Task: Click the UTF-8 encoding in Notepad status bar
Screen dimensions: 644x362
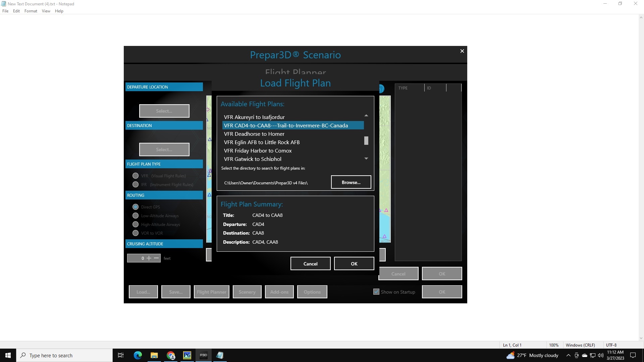Action: pos(611,345)
